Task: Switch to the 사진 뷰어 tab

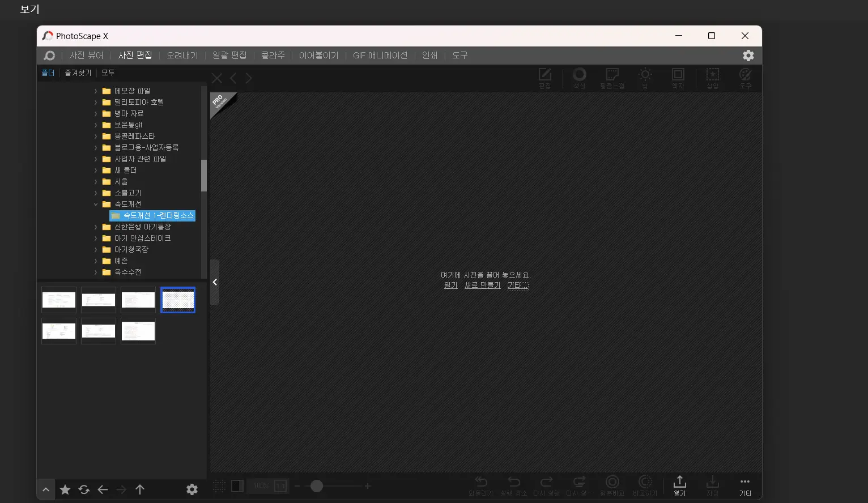Action: tap(87, 56)
